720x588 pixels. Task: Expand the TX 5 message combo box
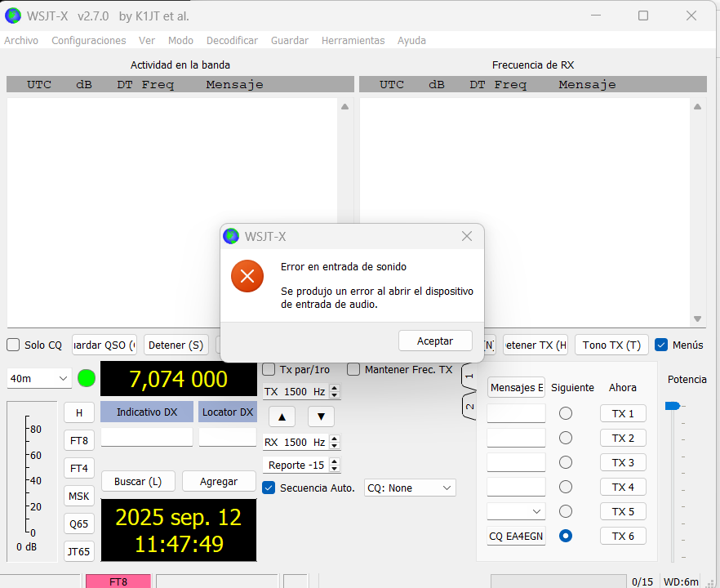(x=516, y=511)
